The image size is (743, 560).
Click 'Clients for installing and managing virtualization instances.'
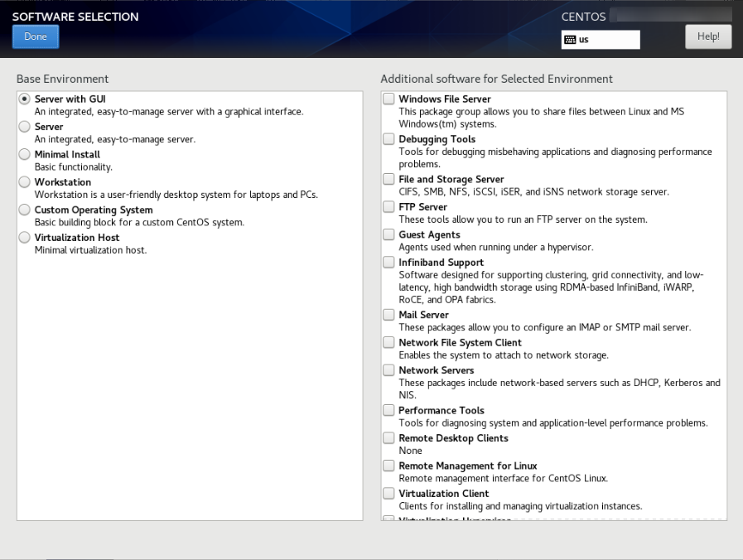[520, 506]
